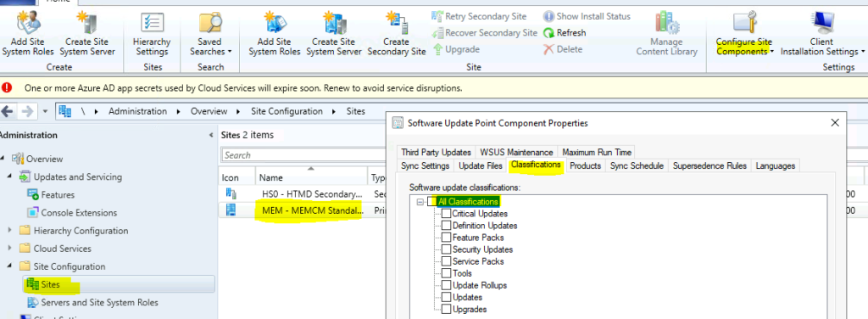This screenshot has width=868, height=319.
Task: Click the Icon column header
Action: [x=237, y=177]
